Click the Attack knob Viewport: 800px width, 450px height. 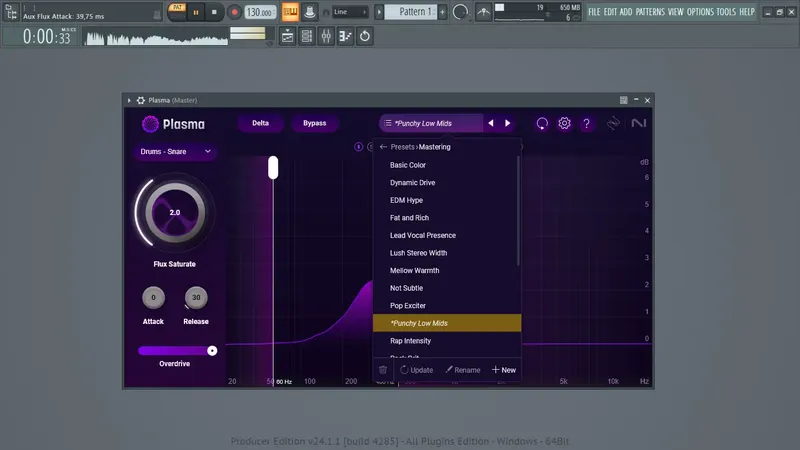(x=153, y=297)
